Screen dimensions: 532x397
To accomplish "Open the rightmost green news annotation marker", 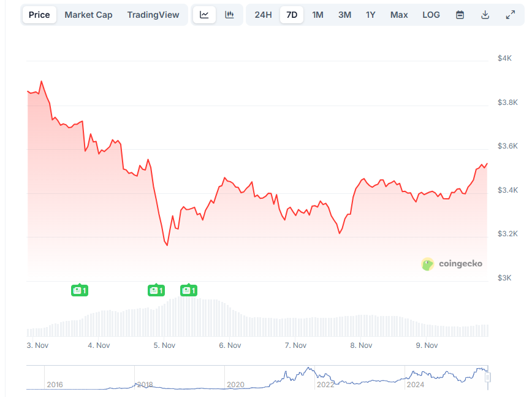I will point(189,290).
